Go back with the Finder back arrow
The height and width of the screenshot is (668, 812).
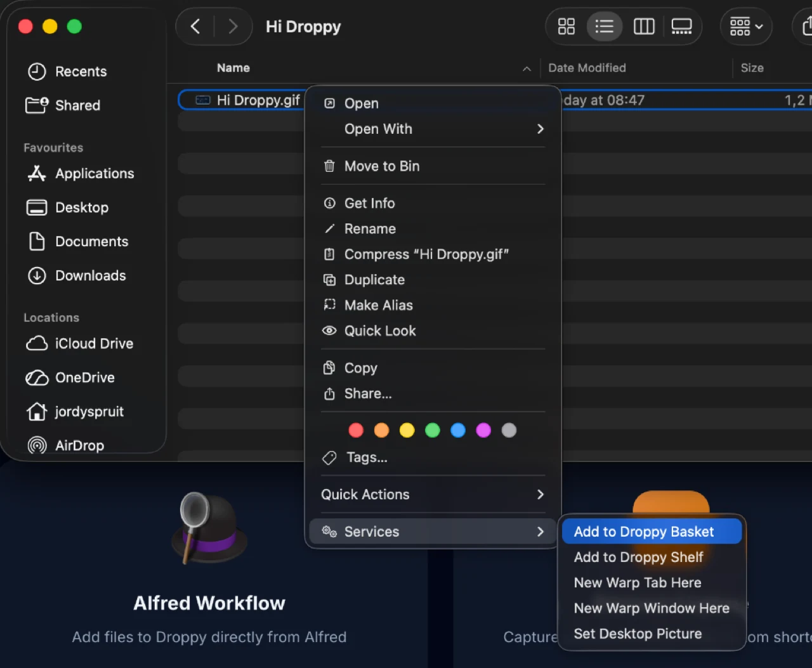pos(195,26)
